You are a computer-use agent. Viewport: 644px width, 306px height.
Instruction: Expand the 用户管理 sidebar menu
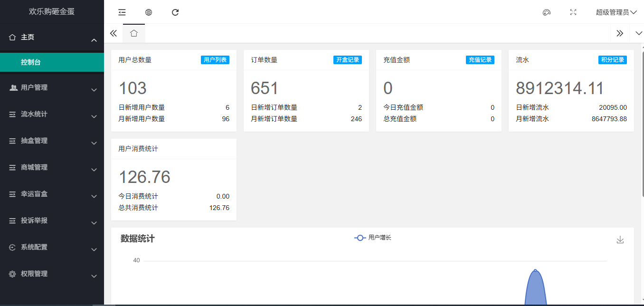tap(52, 88)
